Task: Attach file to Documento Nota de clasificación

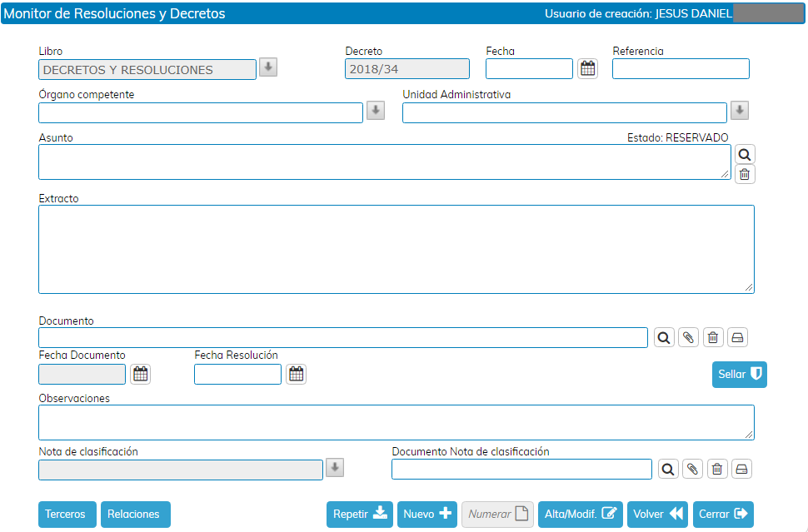Action: [x=692, y=470]
